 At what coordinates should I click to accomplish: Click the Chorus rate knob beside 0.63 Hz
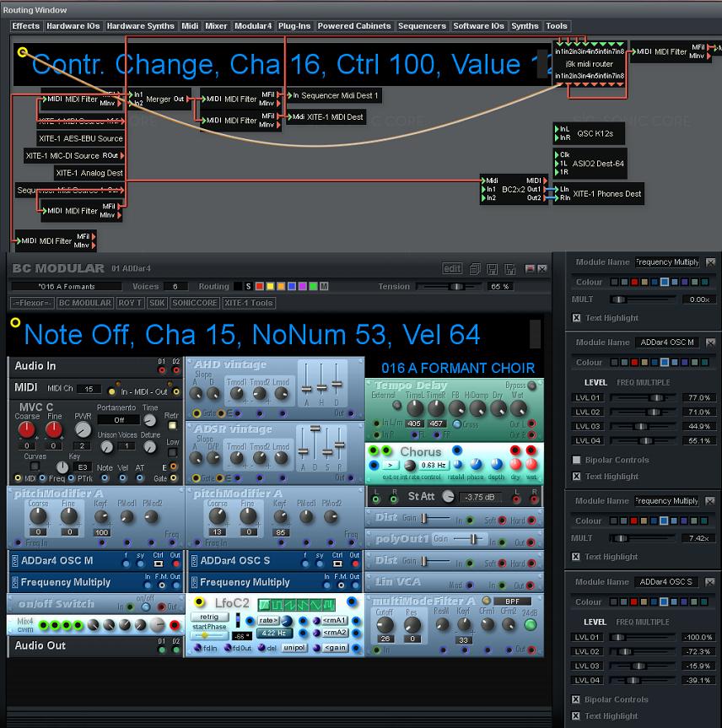point(410,465)
